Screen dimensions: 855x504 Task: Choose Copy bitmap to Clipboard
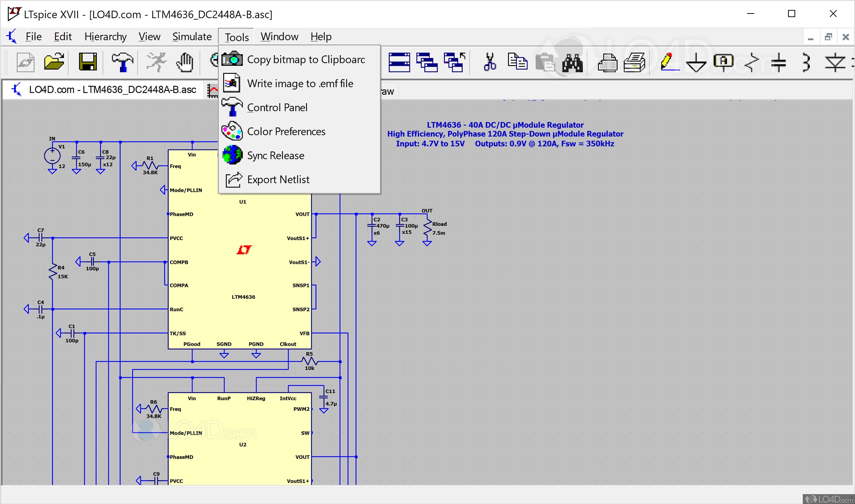click(300, 59)
